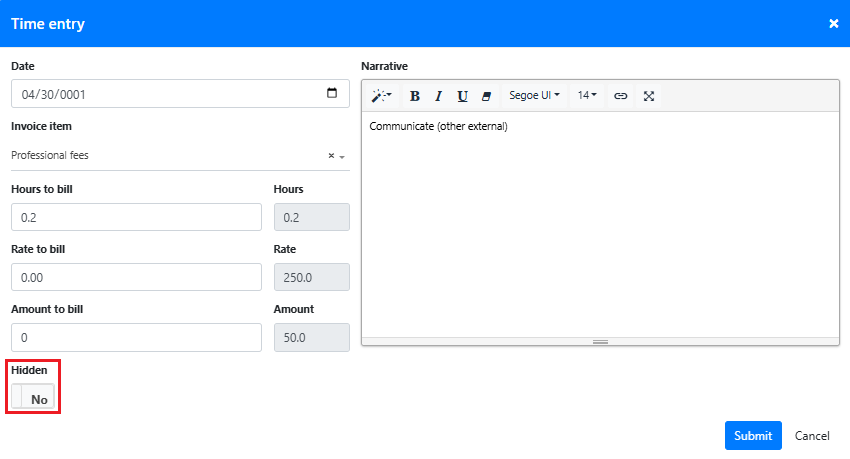Open the calendar date picker icon

coord(332,94)
